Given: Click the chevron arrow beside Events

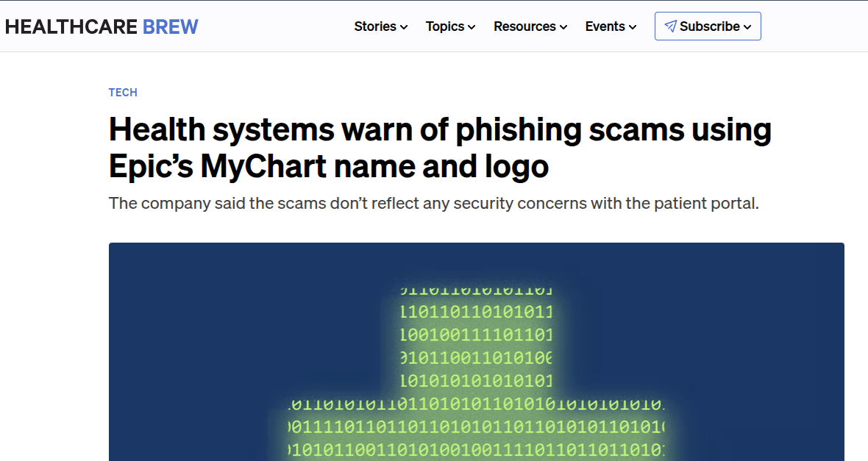Looking at the screenshot, I should 633,27.
